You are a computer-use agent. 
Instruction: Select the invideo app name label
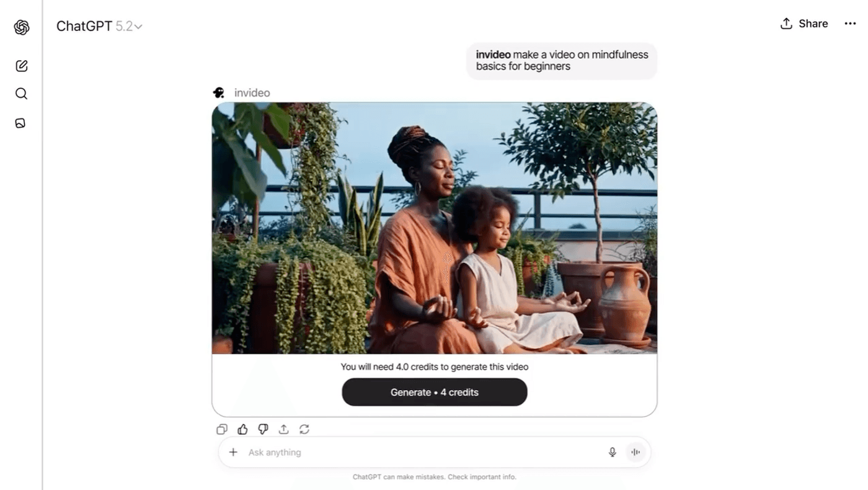(x=252, y=92)
